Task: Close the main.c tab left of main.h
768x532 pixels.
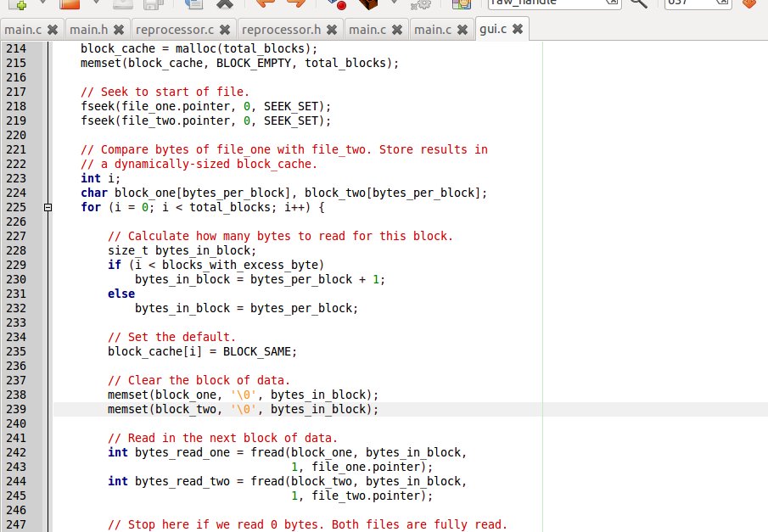Action: pyautogui.click(x=53, y=30)
